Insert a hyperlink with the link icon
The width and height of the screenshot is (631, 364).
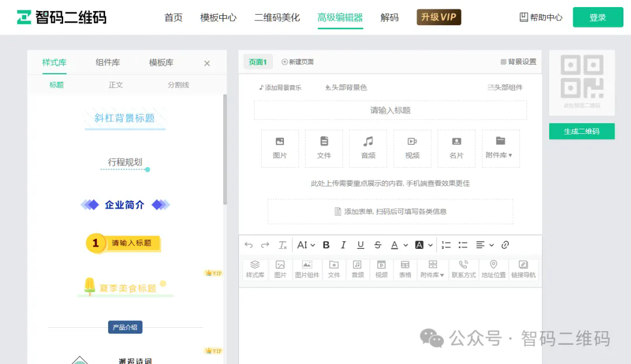click(x=505, y=245)
